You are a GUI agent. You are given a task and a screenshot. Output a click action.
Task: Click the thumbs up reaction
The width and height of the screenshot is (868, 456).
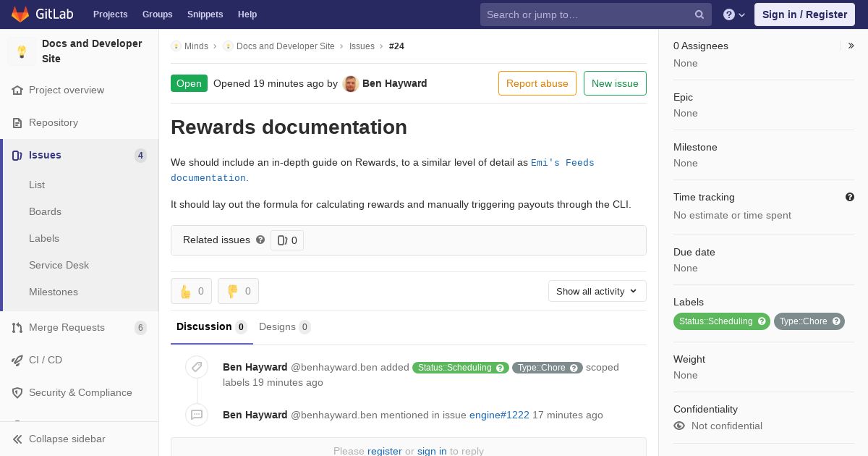click(x=191, y=291)
